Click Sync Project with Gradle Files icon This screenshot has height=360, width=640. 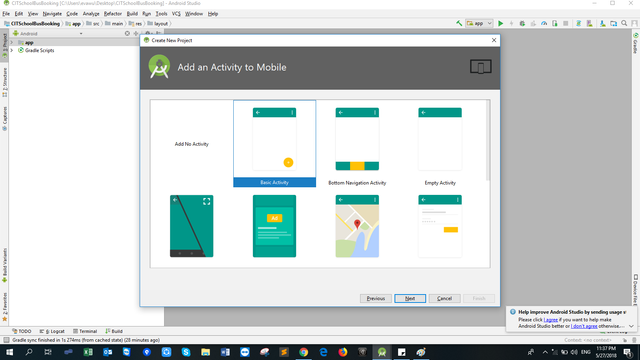[x=578, y=23]
